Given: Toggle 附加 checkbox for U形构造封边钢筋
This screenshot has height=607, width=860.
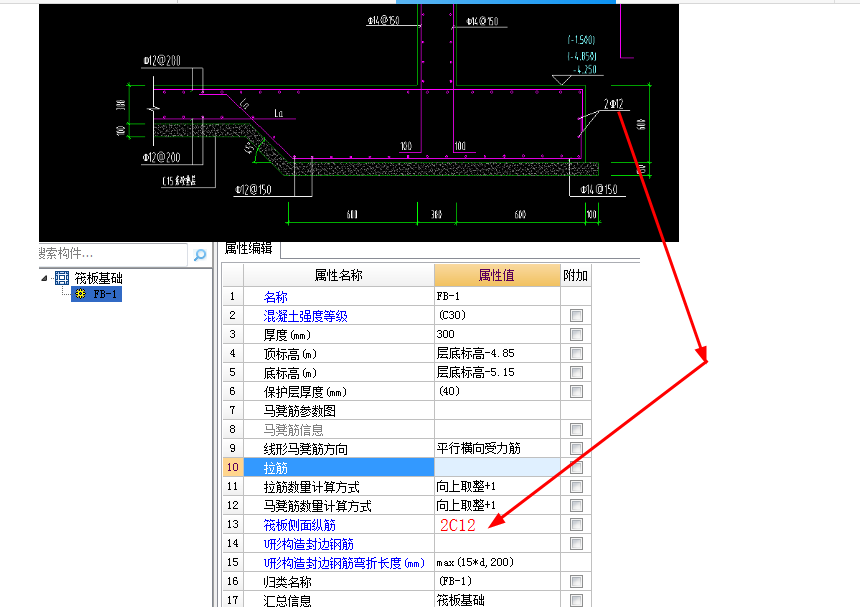Looking at the screenshot, I should [576, 543].
